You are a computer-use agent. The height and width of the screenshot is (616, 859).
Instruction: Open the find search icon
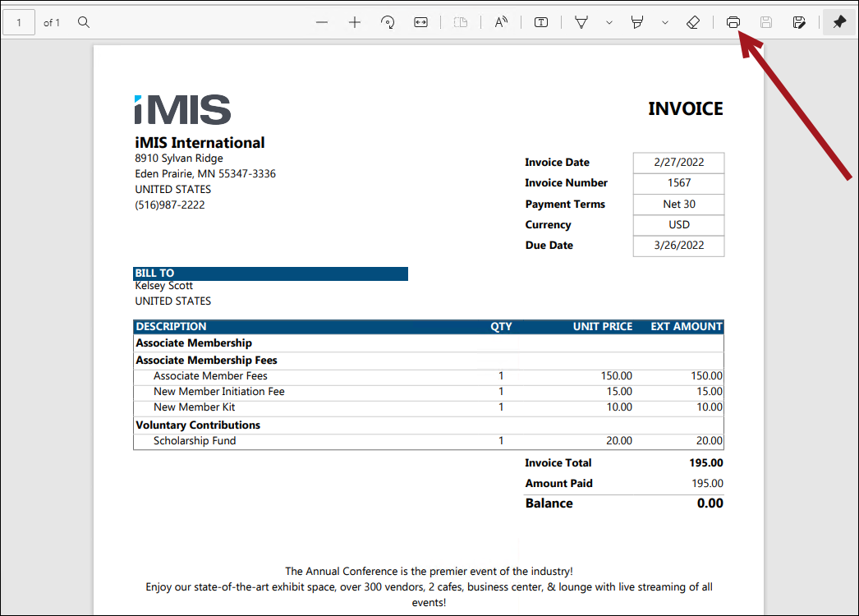coord(83,22)
